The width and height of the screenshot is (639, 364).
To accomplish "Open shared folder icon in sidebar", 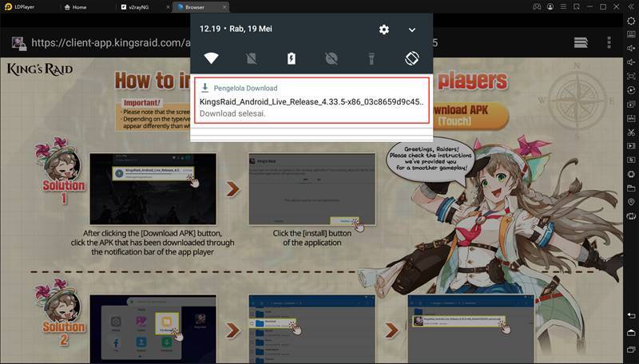I will 631,188.
